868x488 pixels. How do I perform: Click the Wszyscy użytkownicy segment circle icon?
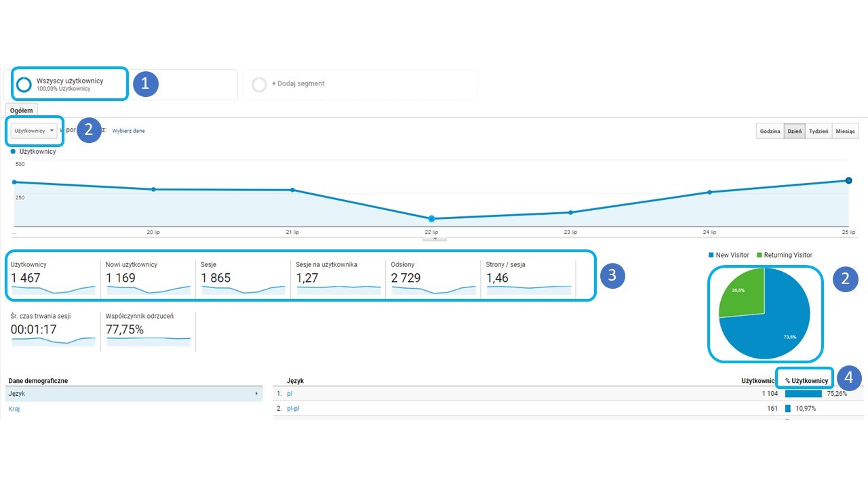coord(24,85)
